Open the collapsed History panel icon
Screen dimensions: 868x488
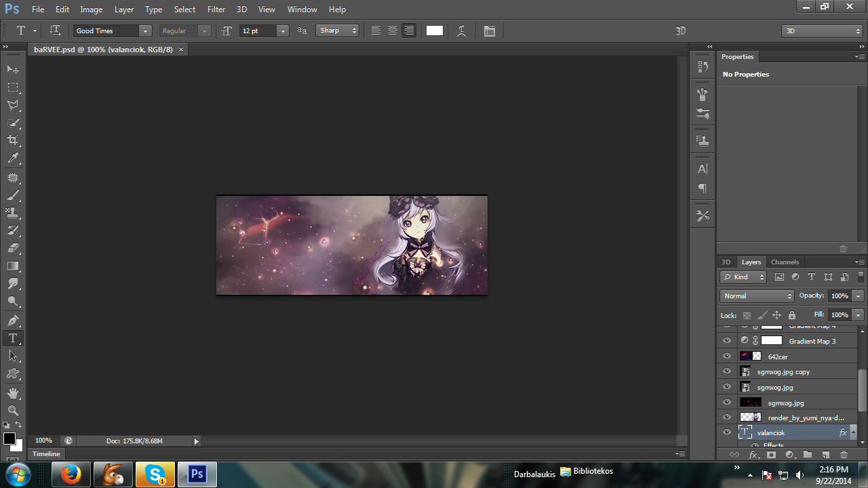[703, 66]
